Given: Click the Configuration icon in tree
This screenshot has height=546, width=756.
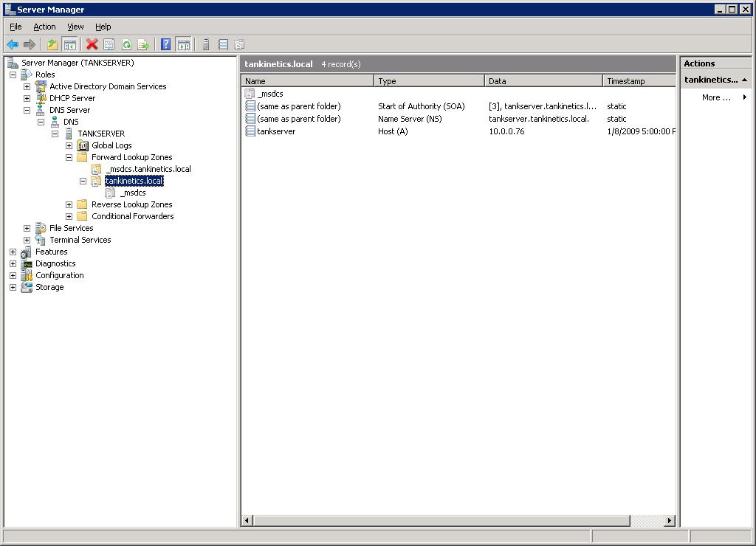Looking at the screenshot, I should 27,275.
